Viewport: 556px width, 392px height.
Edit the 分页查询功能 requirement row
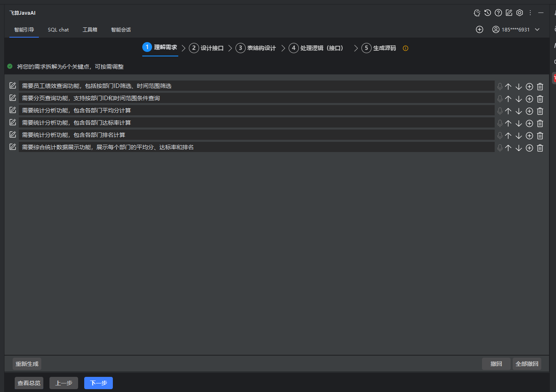pyautogui.click(x=13, y=98)
